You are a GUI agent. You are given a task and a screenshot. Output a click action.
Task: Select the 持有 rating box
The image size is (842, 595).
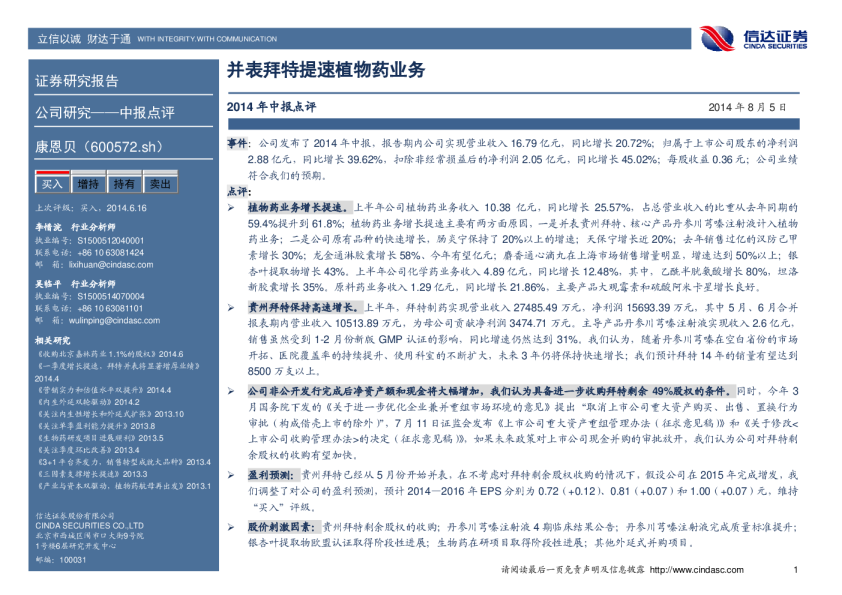(124, 184)
